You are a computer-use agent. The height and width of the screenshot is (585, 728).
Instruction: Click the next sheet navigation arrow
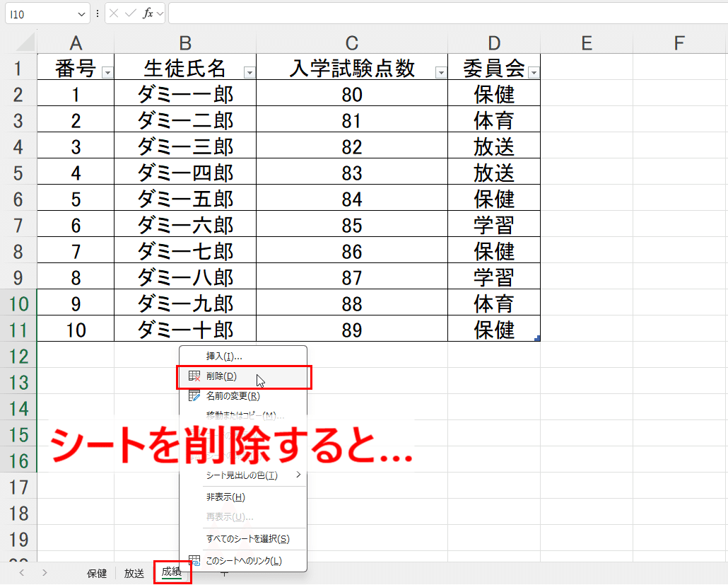point(45,572)
